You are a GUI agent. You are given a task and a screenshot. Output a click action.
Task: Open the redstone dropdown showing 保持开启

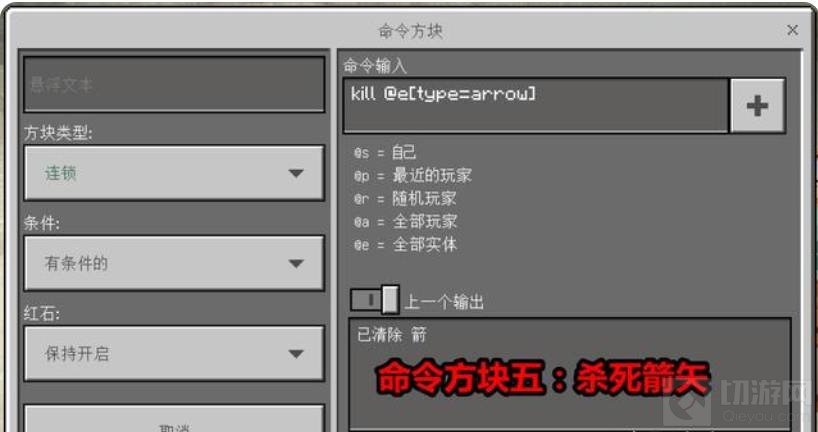tap(174, 353)
